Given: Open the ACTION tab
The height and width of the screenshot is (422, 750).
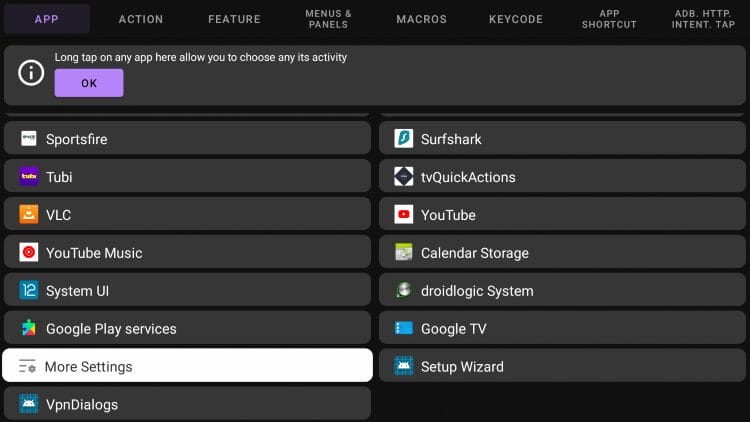Looking at the screenshot, I should [x=141, y=19].
